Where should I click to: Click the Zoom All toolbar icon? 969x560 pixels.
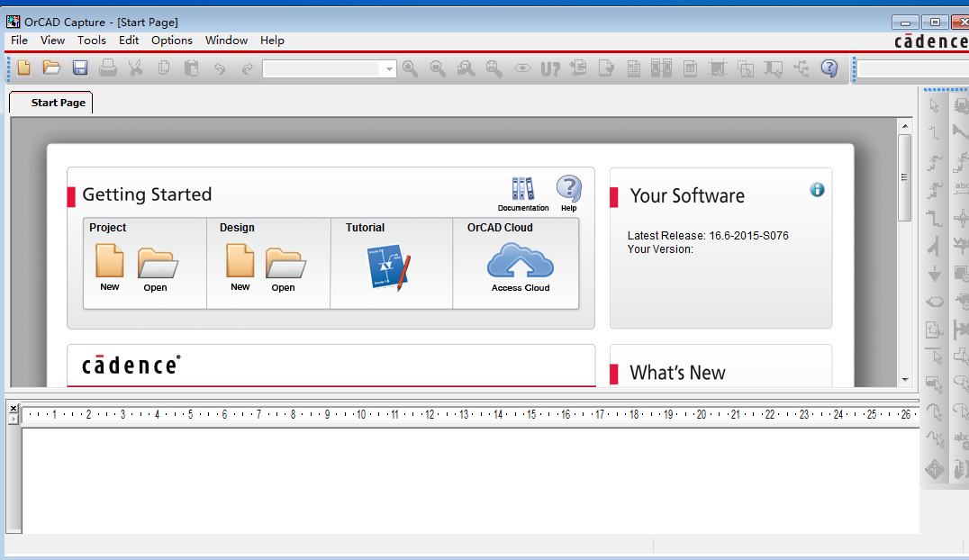tap(494, 68)
